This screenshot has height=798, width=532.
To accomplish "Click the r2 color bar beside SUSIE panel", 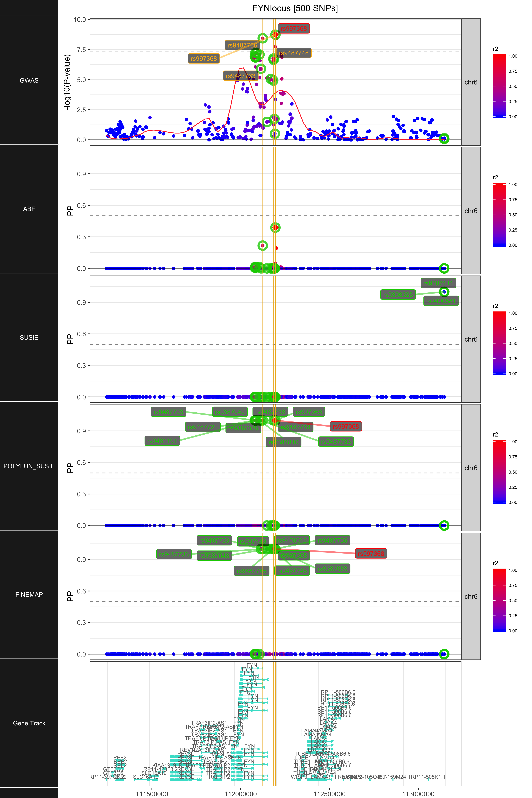I will pyautogui.click(x=499, y=343).
